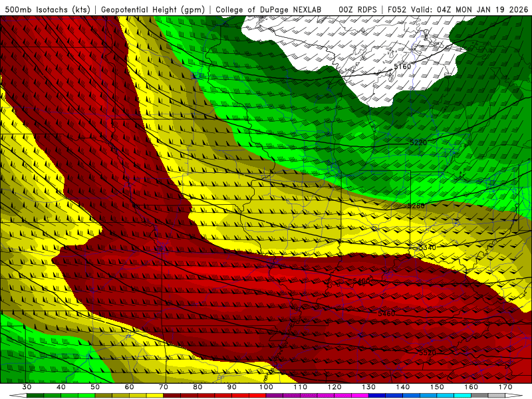Click the 140 tick label on color scale

click(403, 387)
